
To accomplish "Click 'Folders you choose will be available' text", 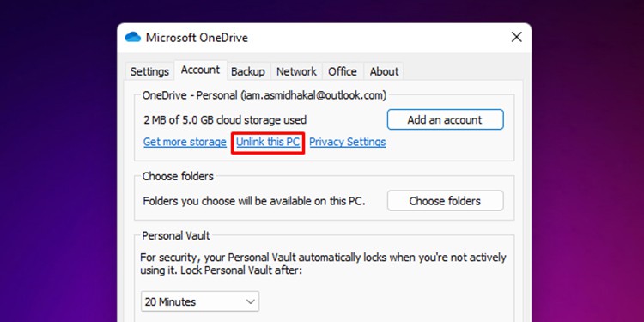I will (254, 201).
